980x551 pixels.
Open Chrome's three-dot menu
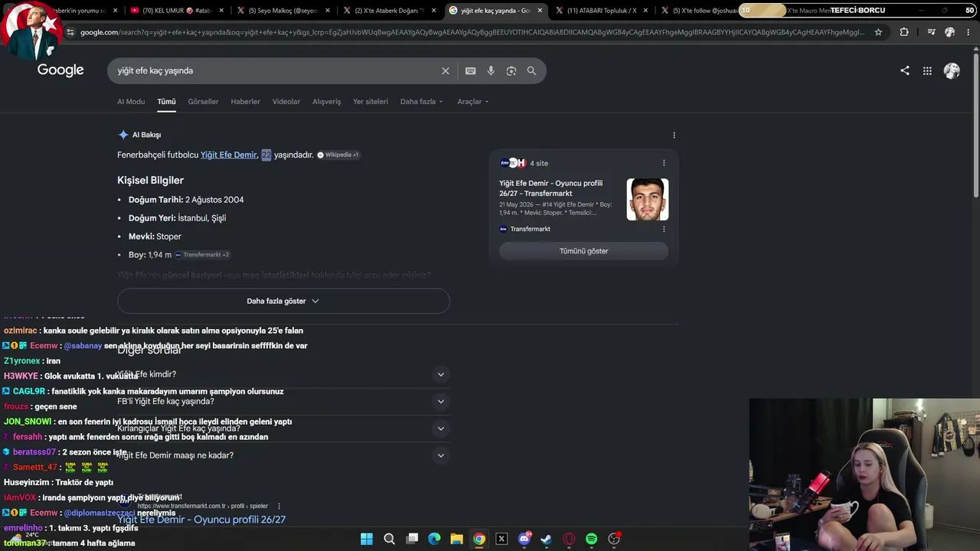point(969,32)
